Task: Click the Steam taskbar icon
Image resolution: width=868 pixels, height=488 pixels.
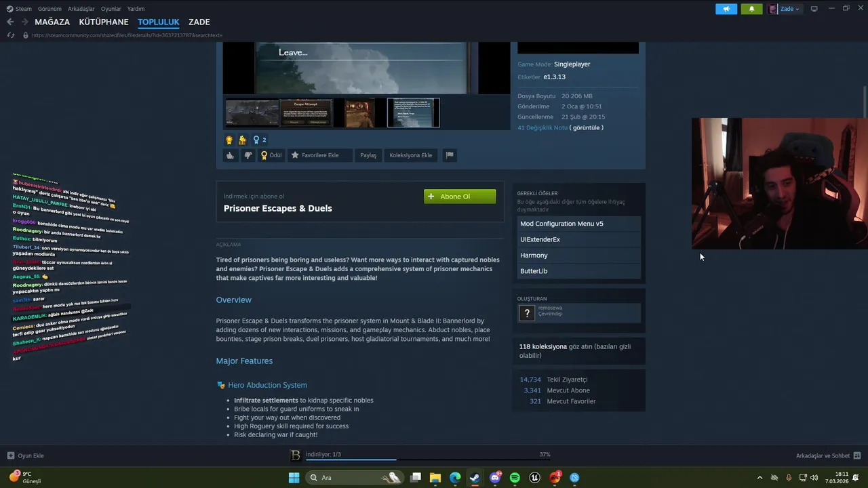Action: tap(475, 477)
